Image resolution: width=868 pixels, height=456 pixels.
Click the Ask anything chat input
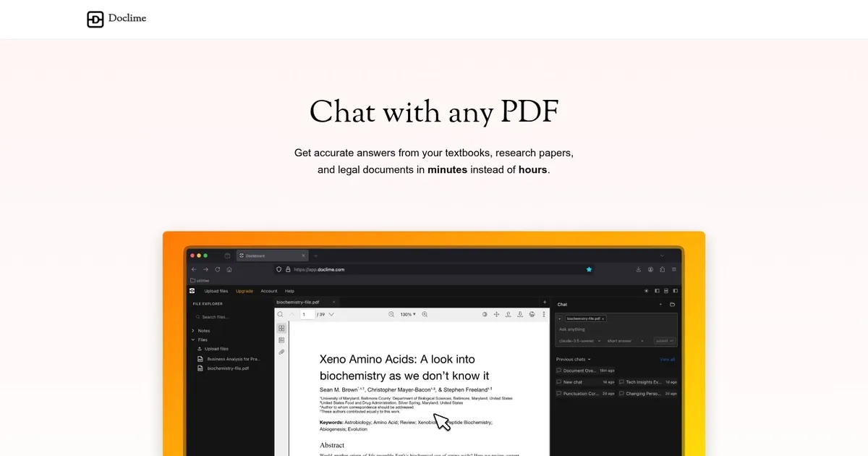616,329
